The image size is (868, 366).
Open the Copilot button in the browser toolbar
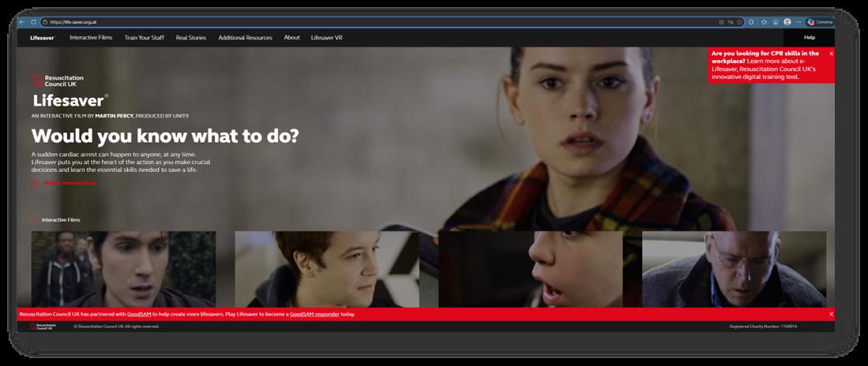click(819, 22)
